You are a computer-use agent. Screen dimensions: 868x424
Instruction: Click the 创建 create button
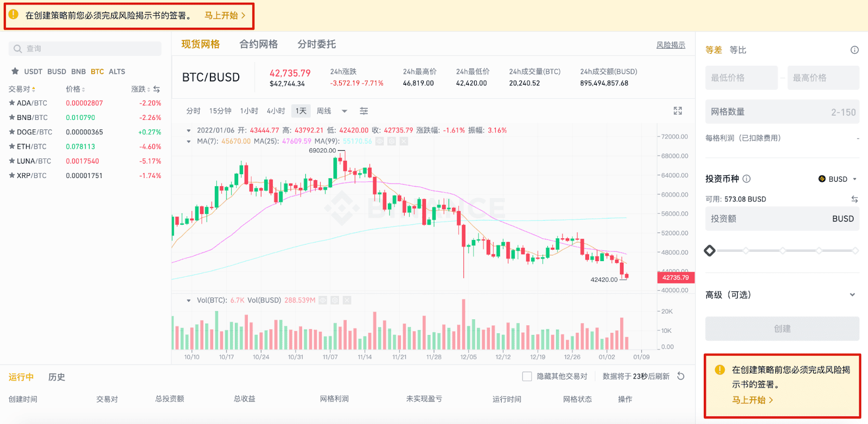pos(782,328)
